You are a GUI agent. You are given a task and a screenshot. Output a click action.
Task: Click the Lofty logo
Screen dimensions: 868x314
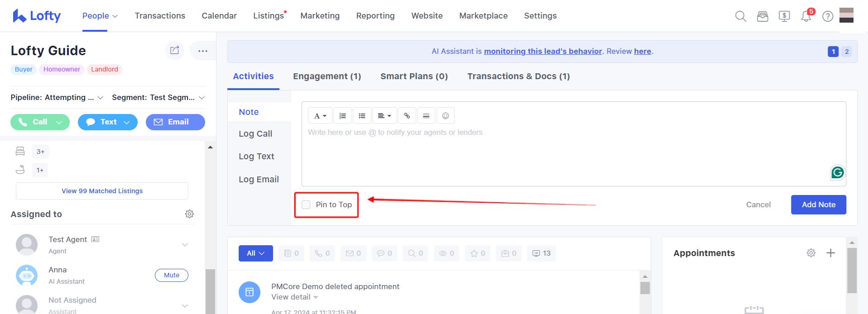(x=37, y=16)
